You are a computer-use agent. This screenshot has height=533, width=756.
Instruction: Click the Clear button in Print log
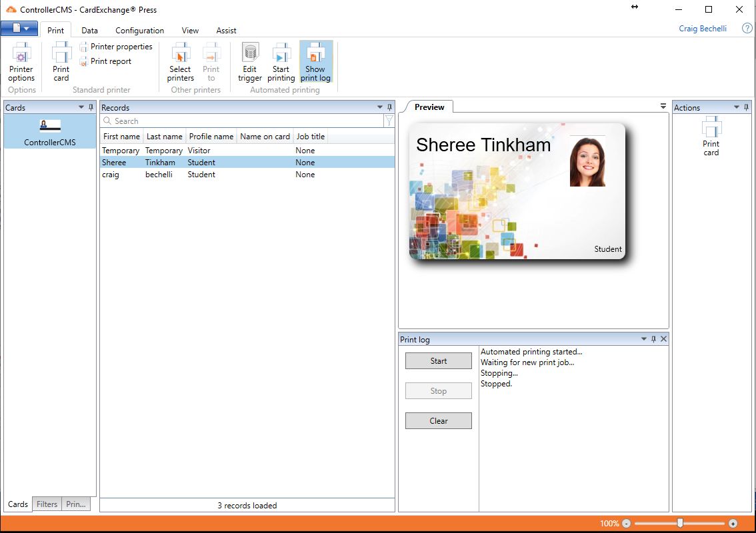pyautogui.click(x=438, y=420)
